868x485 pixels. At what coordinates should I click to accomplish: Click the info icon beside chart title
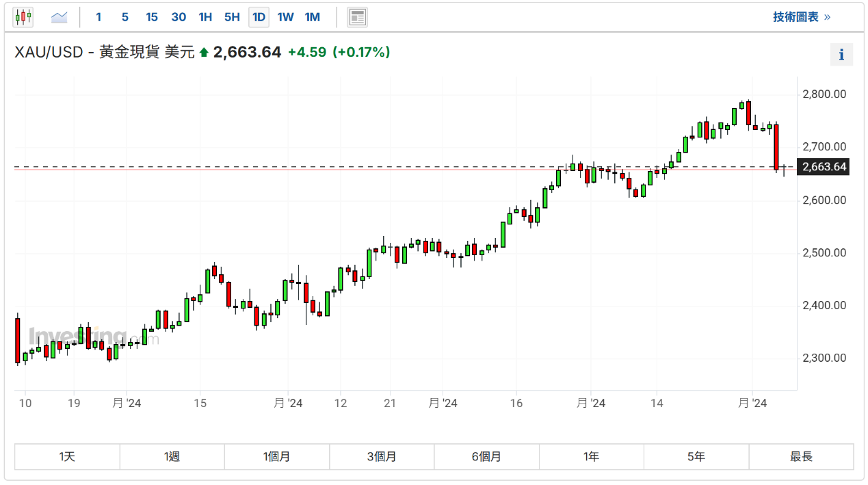[x=841, y=55]
